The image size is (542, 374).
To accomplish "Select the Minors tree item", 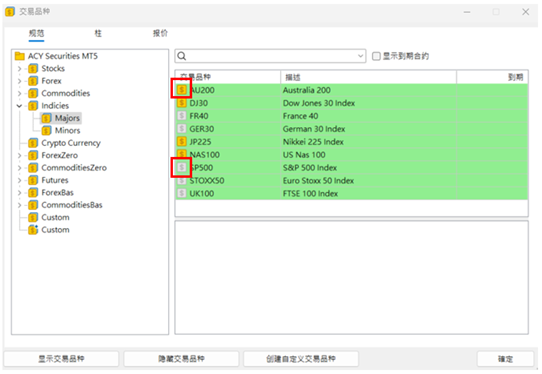I will click(67, 131).
